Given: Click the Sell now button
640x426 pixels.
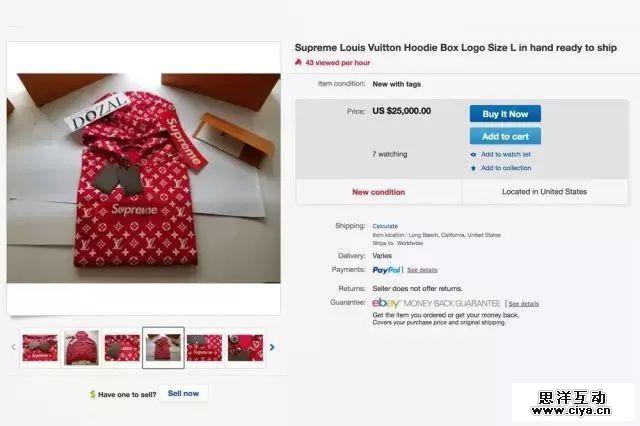Looking at the screenshot, I should [183, 393].
